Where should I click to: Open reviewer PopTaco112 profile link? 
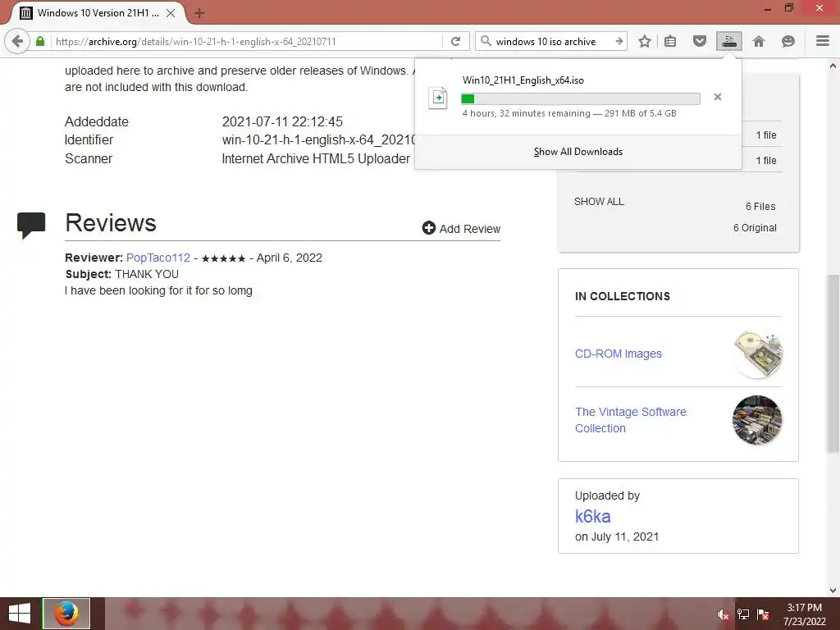(158, 258)
